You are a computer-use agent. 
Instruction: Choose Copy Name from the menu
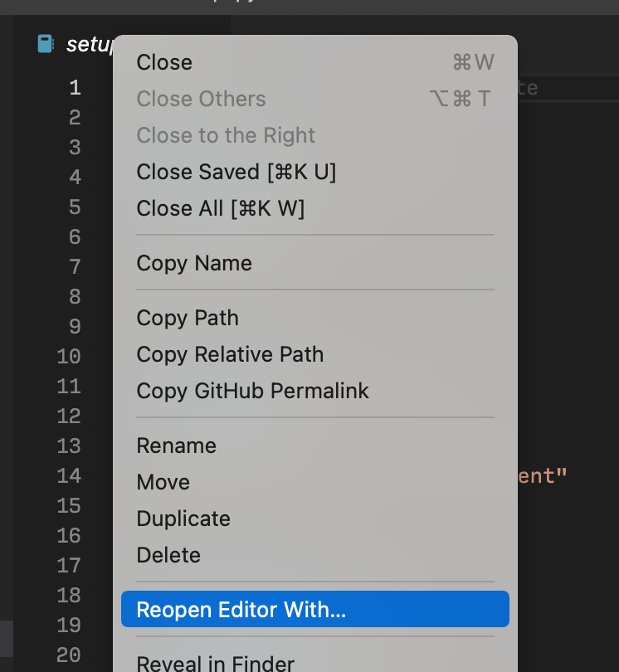[194, 263]
